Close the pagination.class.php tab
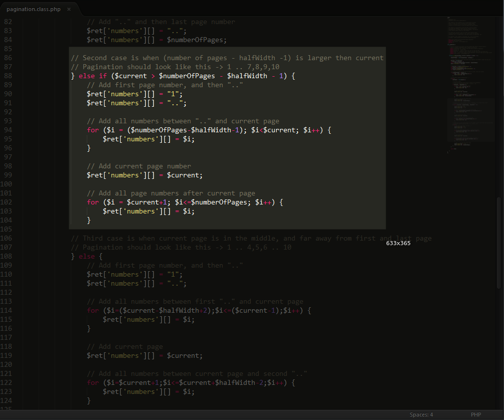Viewport: 504px width, 420px height. point(69,9)
